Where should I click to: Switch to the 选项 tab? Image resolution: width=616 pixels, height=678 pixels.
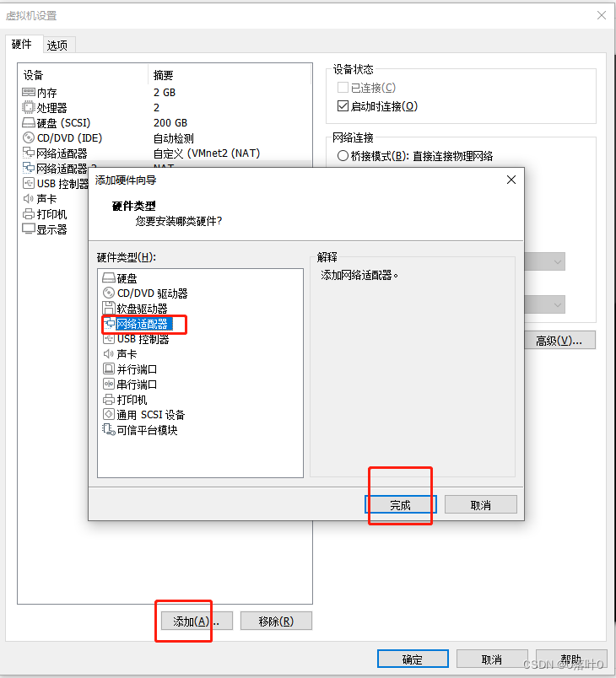tap(58, 45)
